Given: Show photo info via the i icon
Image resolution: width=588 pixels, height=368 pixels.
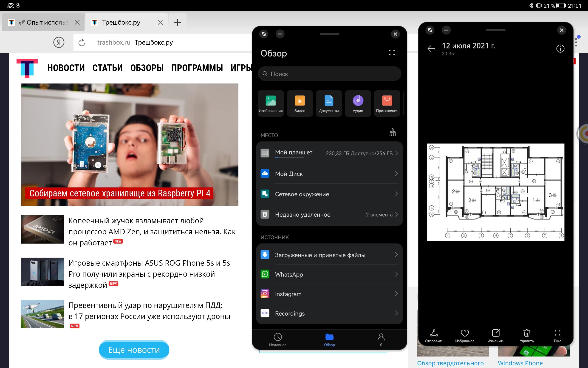Looking at the screenshot, I should coord(560,49).
